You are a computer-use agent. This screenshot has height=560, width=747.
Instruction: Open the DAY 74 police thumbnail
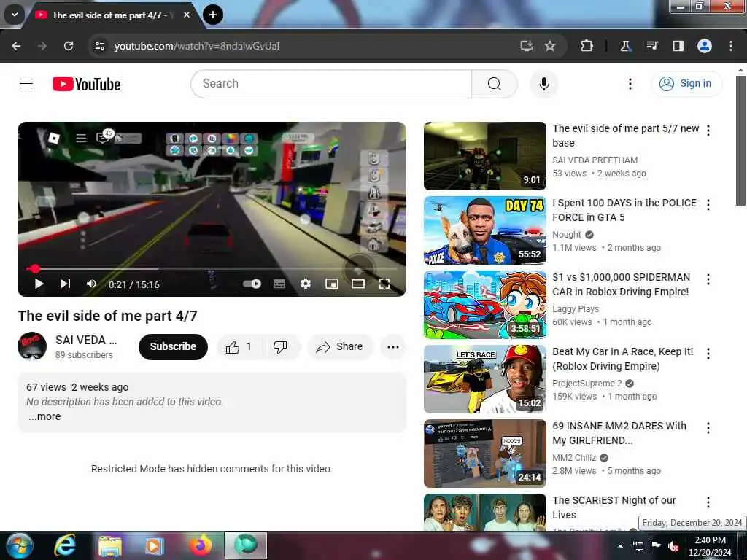(485, 230)
